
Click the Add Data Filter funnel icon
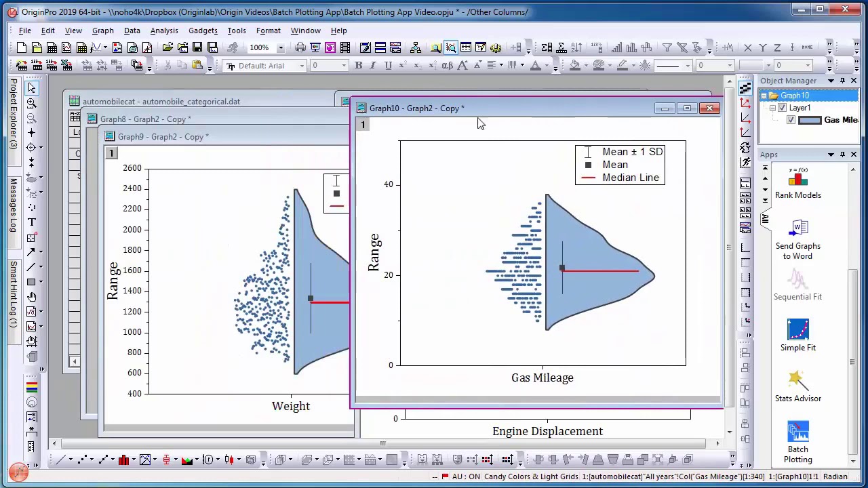[667, 47]
